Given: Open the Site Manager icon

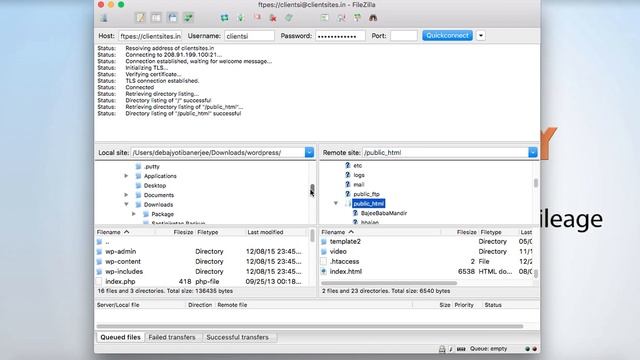Looking at the screenshot, I should pos(104,18).
